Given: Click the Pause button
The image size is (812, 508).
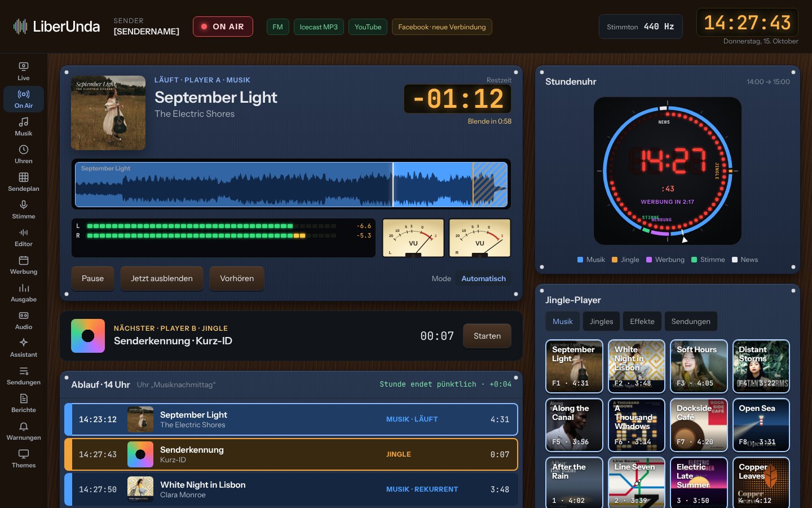Looking at the screenshot, I should click(x=92, y=278).
